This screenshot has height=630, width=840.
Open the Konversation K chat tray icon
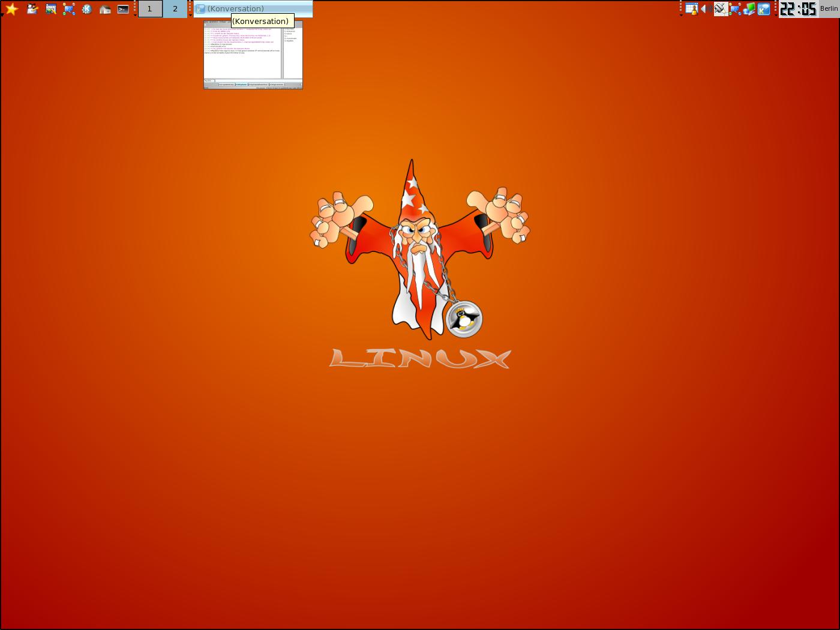pyautogui.click(x=764, y=9)
